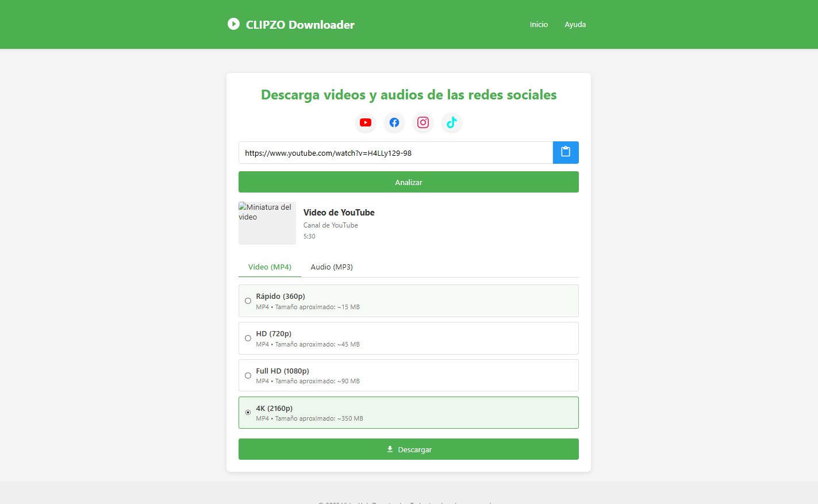818x504 pixels.
Task: Click the CLIPZO play logo icon
Action: click(x=233, y=24)
